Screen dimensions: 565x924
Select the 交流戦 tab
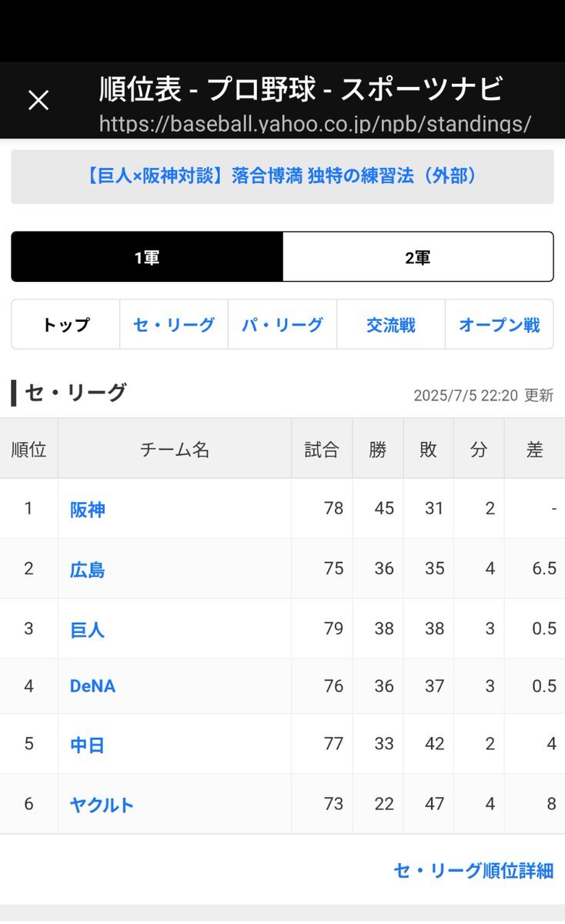391,325
